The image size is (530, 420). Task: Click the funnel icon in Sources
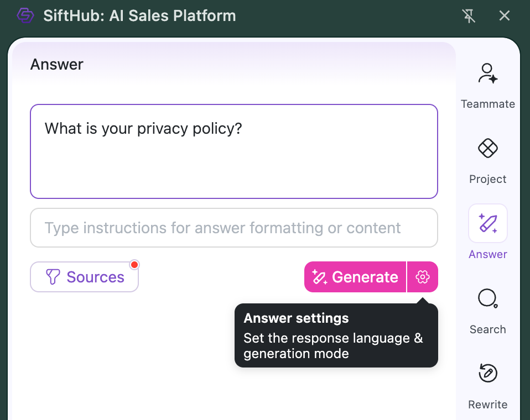pos(53,277)
